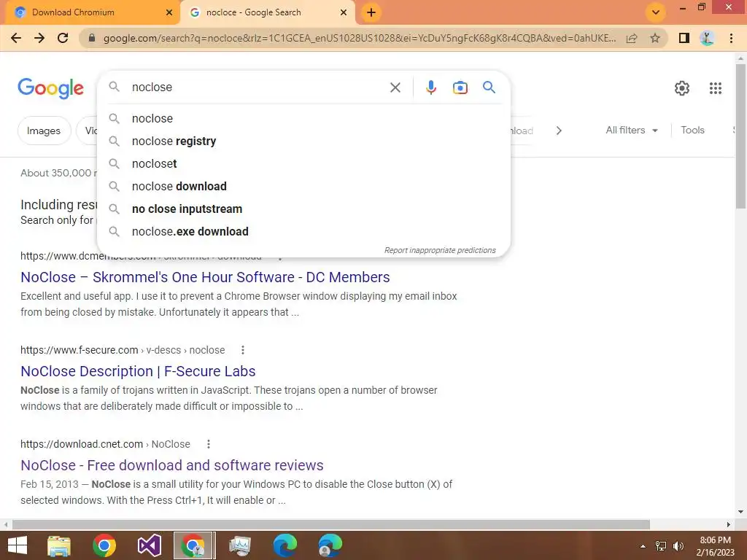Open the f-secure.com result options menu
The height and width of the screenshot is (560, 747).
tap(243, 350)
